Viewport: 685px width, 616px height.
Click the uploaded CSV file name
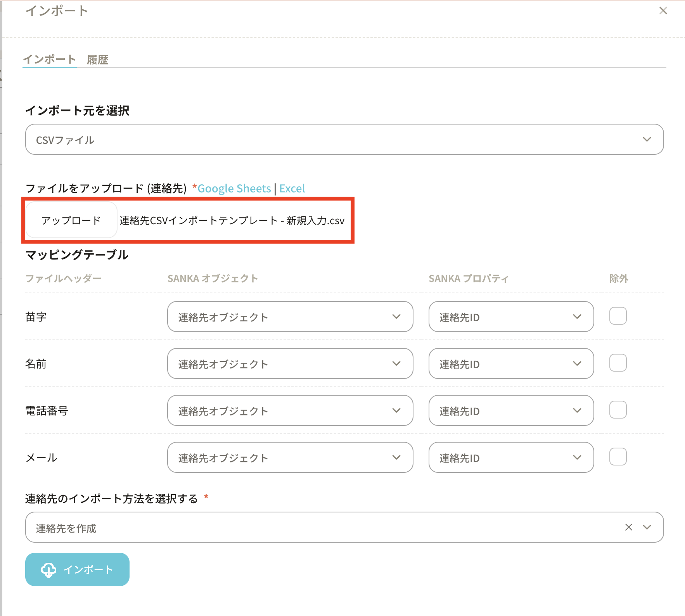coord(232,221)
